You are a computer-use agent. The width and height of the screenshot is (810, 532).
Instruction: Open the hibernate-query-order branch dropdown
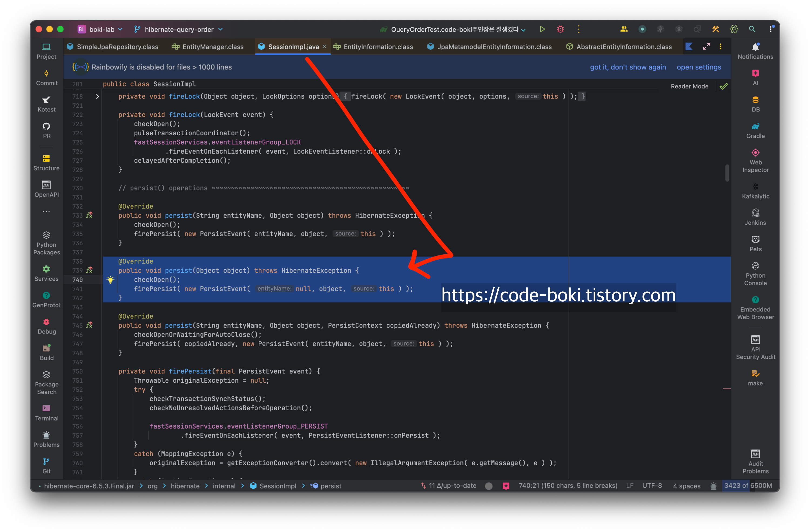coord(179,30)
